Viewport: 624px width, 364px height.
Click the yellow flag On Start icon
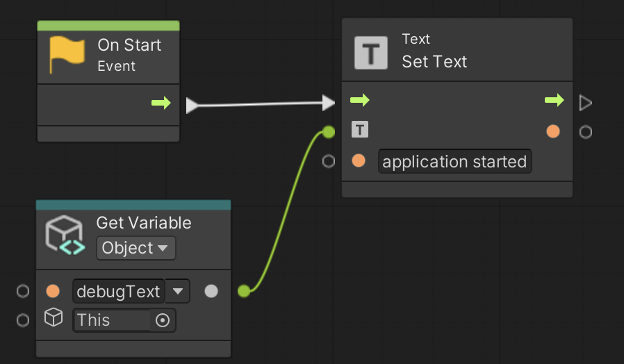pyautogui.click(x=67, y=55)
